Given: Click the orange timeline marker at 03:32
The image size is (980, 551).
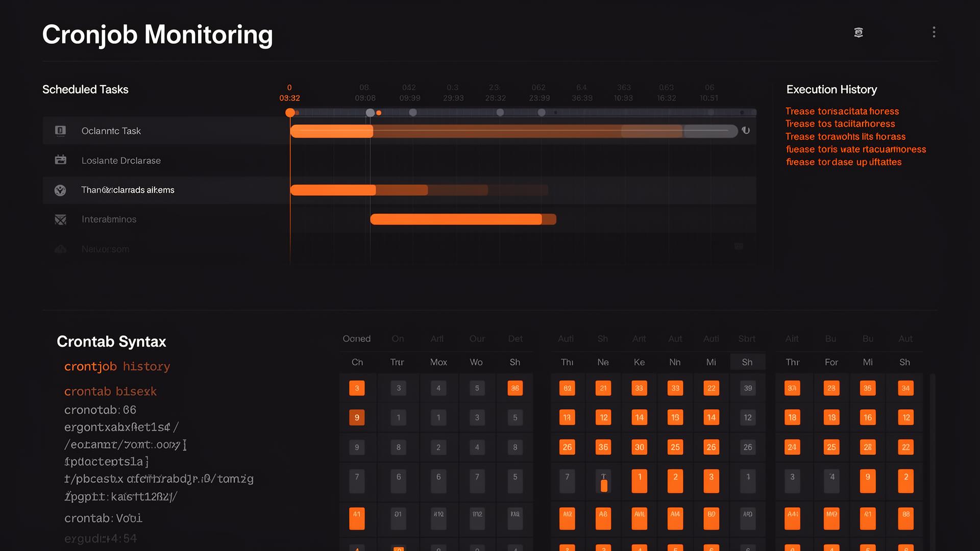Looking at the screenshot, I should (x=290, y=113).
